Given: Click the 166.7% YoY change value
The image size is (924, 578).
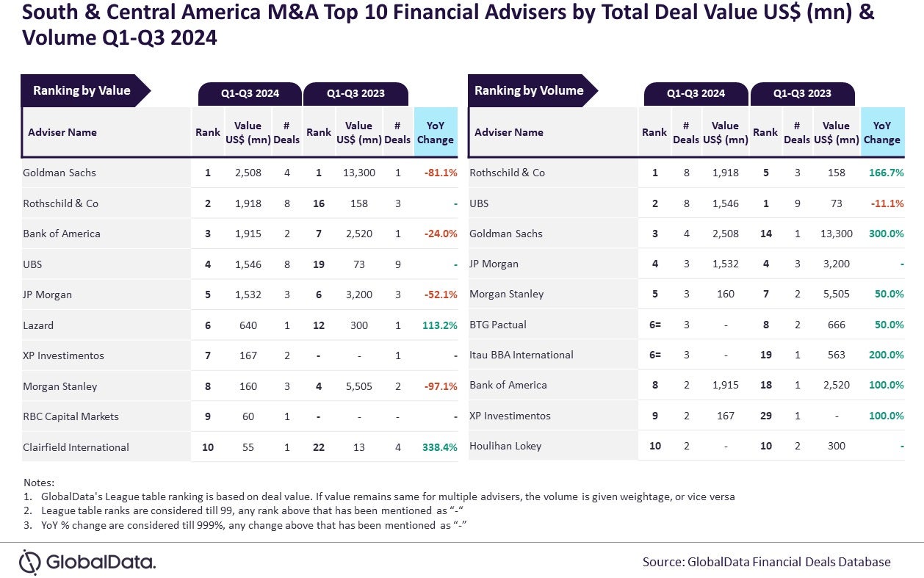Looking at the screenshot, I should pos(886,173).
